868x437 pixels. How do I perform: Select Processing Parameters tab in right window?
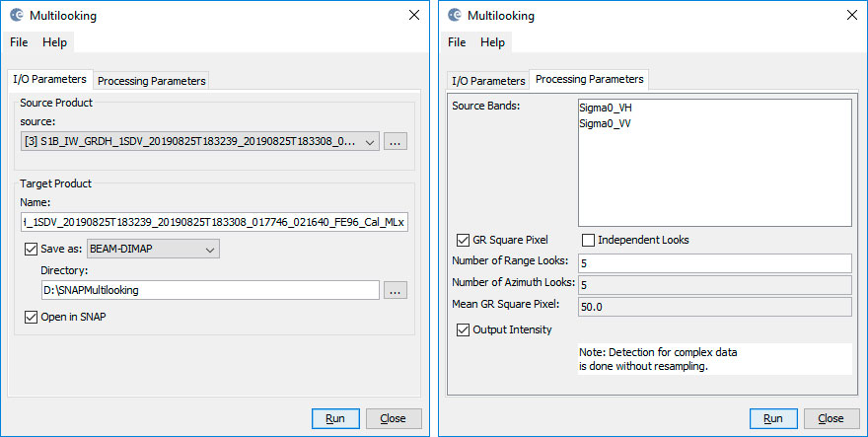pyautogui.click(x=590, y=79)
